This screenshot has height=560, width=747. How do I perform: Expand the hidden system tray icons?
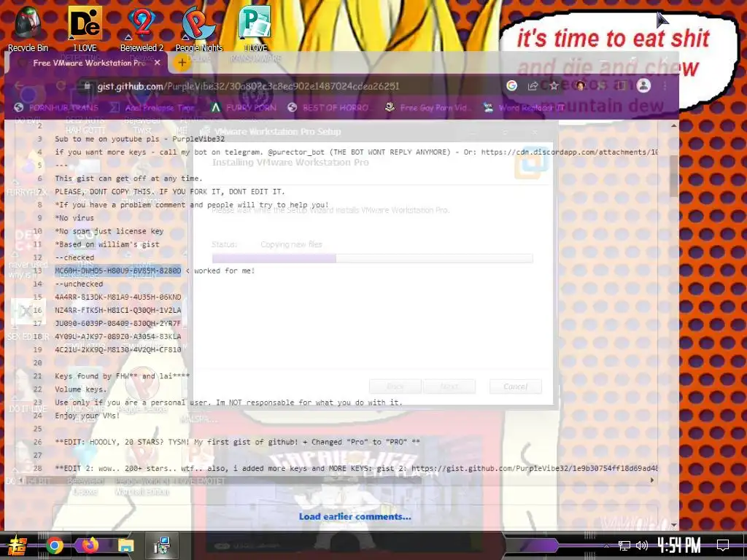coord(606,545)
